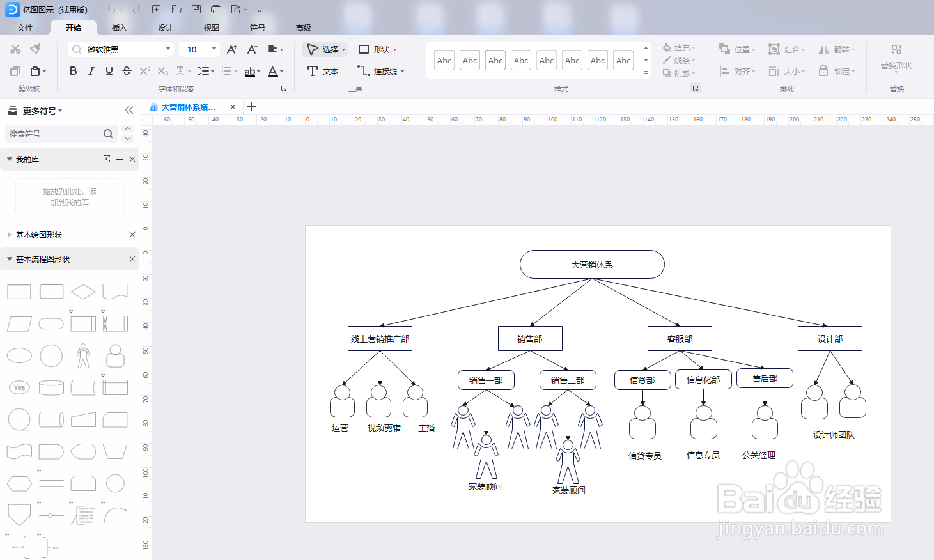
Task: Click the Save icon in title bar
Action: click(x=196, y=10)
